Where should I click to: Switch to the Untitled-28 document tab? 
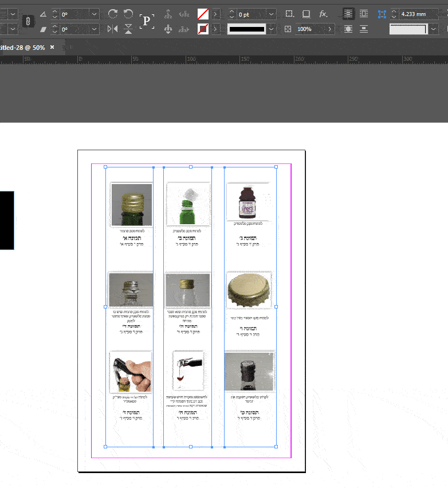[22, 48]
